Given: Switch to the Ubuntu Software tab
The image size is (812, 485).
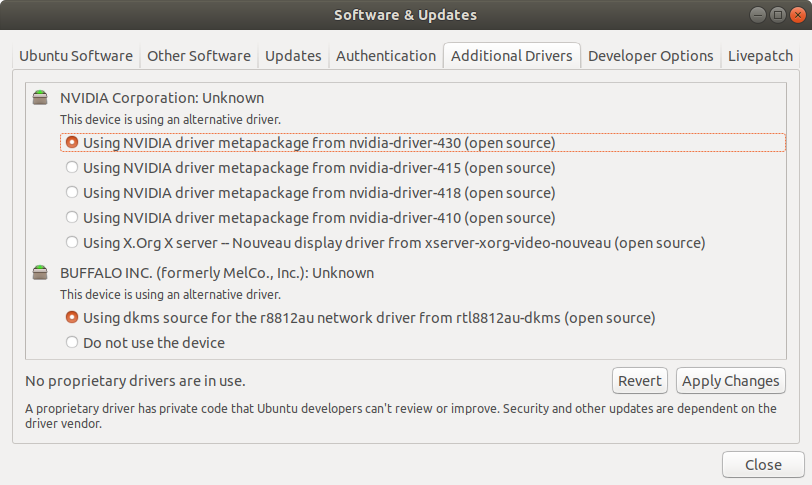Looking at the screenshot, I should (x=76, y=56).
